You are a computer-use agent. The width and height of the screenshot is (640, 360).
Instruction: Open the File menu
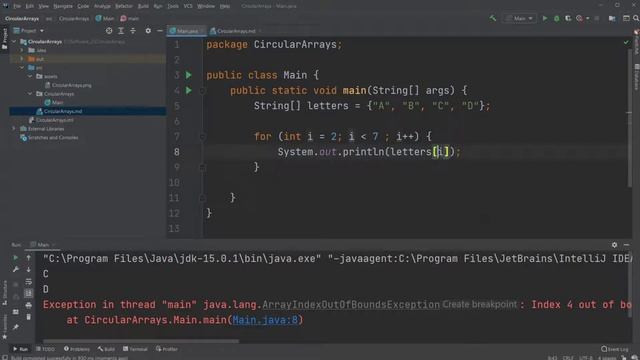click(x=17, y=6)
